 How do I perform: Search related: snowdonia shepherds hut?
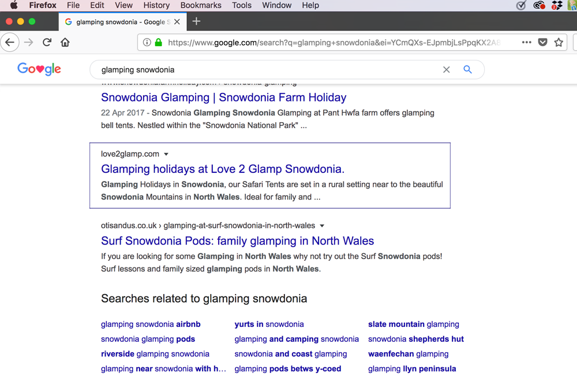pyautogui.click(x=416, y=339)
